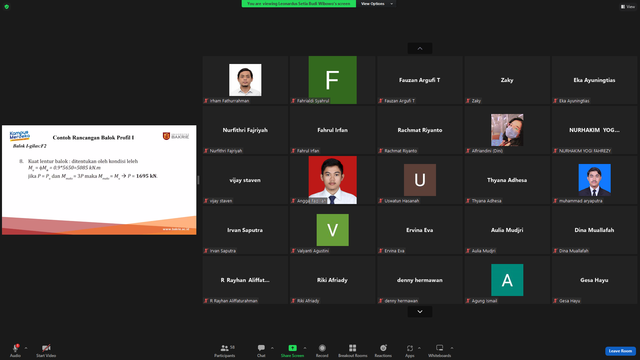Open the Chat panel

click(261, 350)
